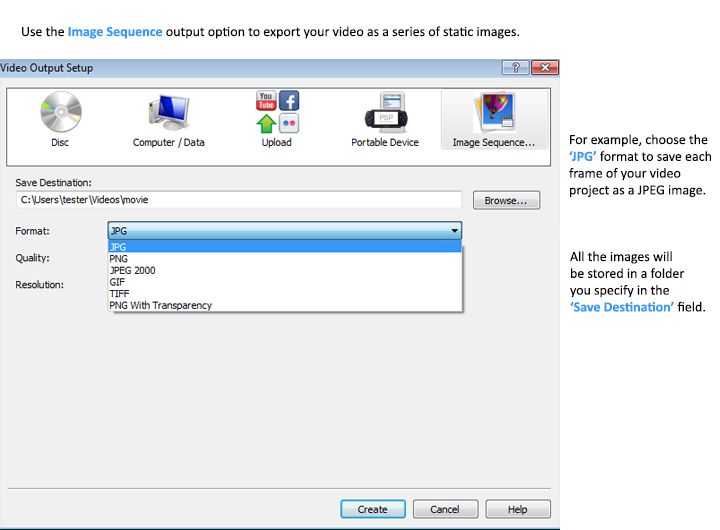Viewport: 720px width, 530px height.
Task: Collapse the Format dropdown arrow
Action: coord(454,231)
